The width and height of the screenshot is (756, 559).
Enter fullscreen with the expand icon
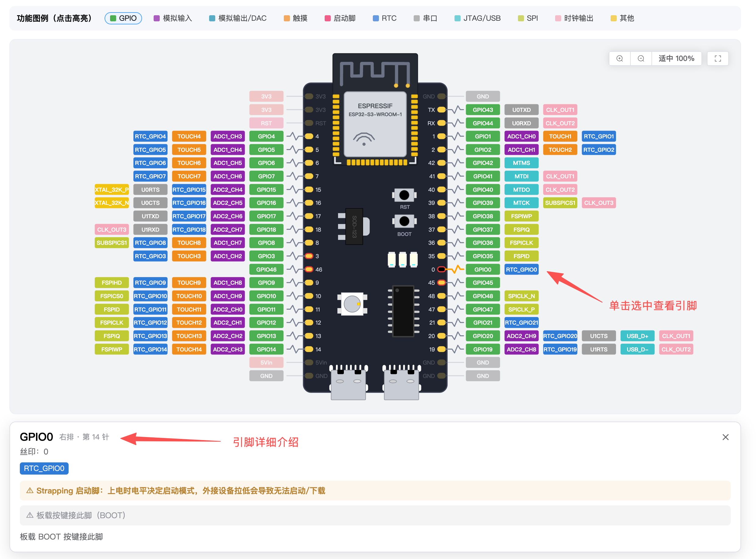pos(717,59)
